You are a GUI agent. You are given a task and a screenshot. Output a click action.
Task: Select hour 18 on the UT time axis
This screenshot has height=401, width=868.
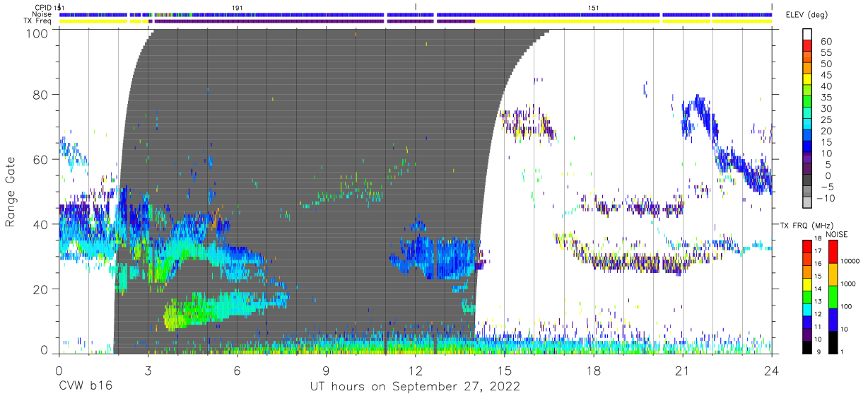pos(594,371)
